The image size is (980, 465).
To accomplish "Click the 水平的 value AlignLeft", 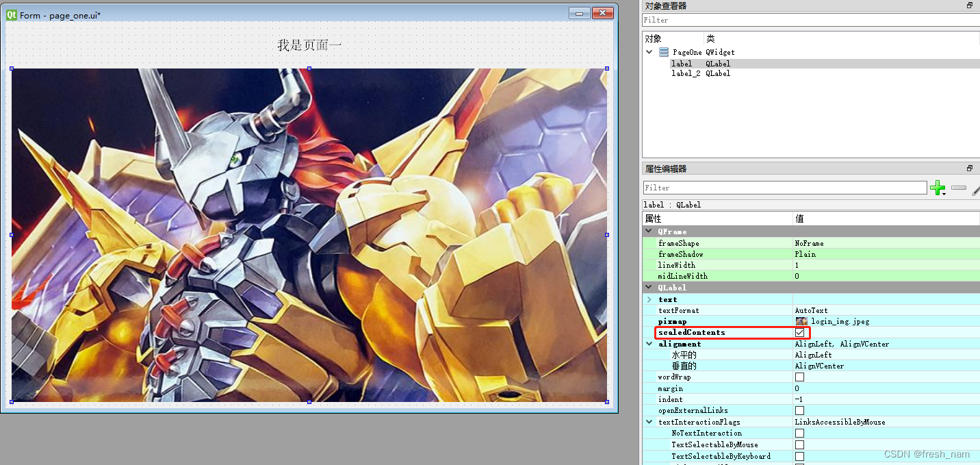I will coord(813,355).
